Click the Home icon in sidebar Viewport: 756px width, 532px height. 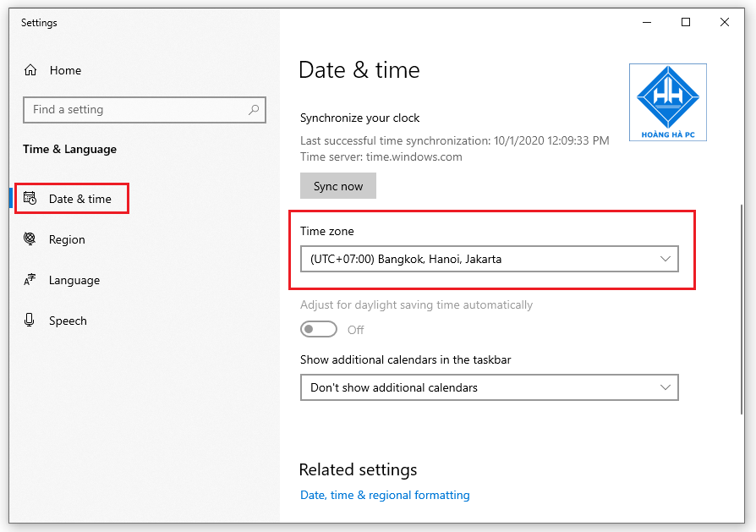(31, 70)
